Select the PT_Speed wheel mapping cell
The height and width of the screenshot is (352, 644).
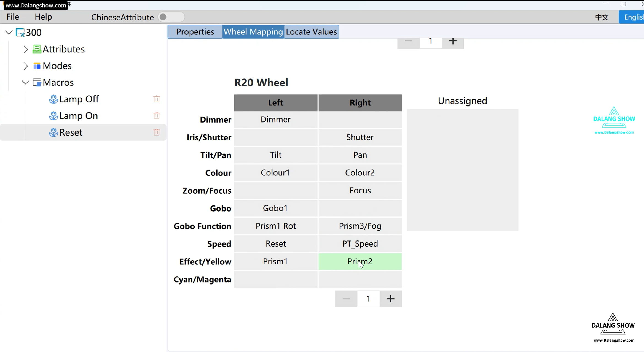click(360, 244)
